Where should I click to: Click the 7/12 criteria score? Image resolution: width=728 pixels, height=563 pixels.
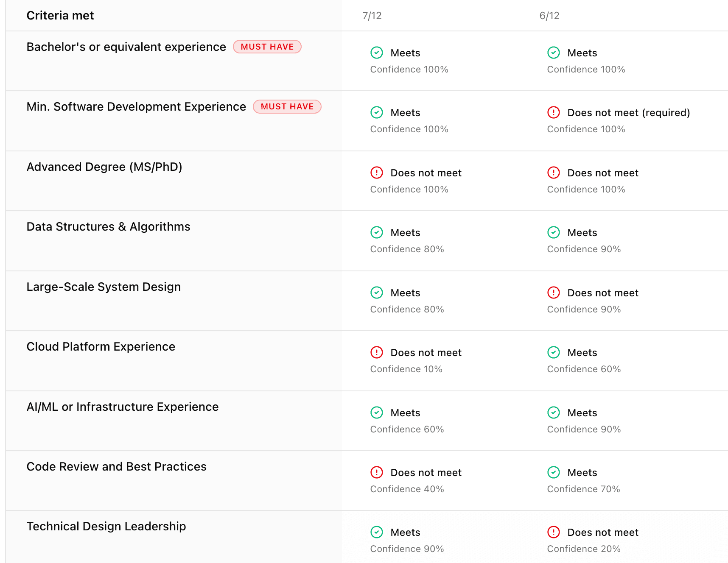372,16
